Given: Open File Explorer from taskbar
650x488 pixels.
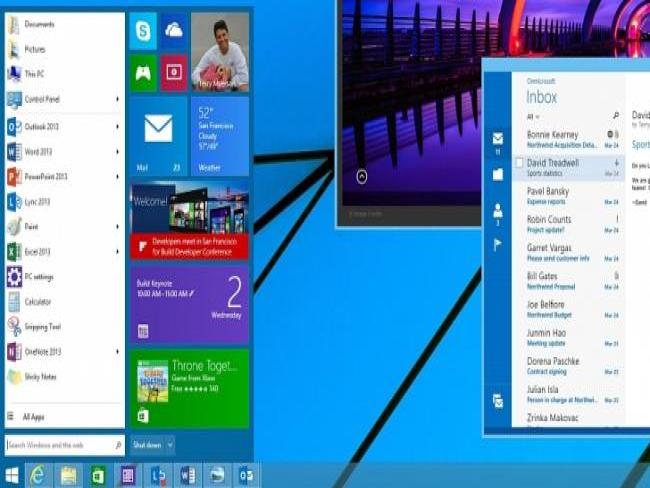Looking at the screenshot, I should (x=68, y=476).
